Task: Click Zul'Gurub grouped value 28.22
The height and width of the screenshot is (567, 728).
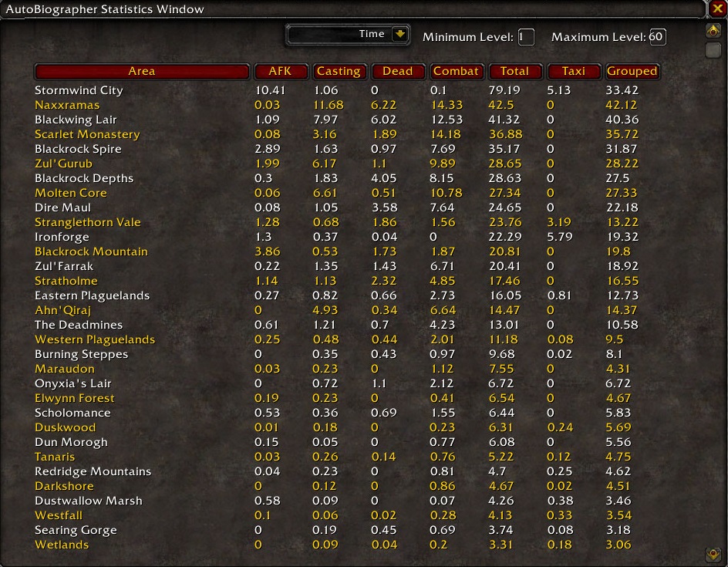Action: pyautogui.click(x=622, y=164)
